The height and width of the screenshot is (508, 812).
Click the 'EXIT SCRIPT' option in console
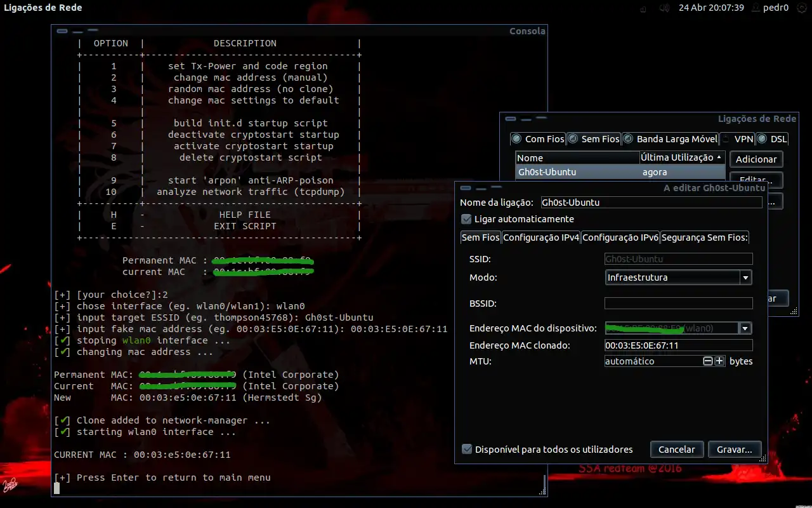(245, 226)
